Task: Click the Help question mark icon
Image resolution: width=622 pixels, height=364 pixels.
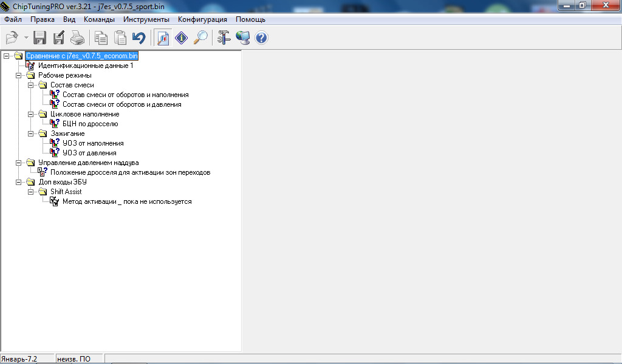Action: click(261, 38)
